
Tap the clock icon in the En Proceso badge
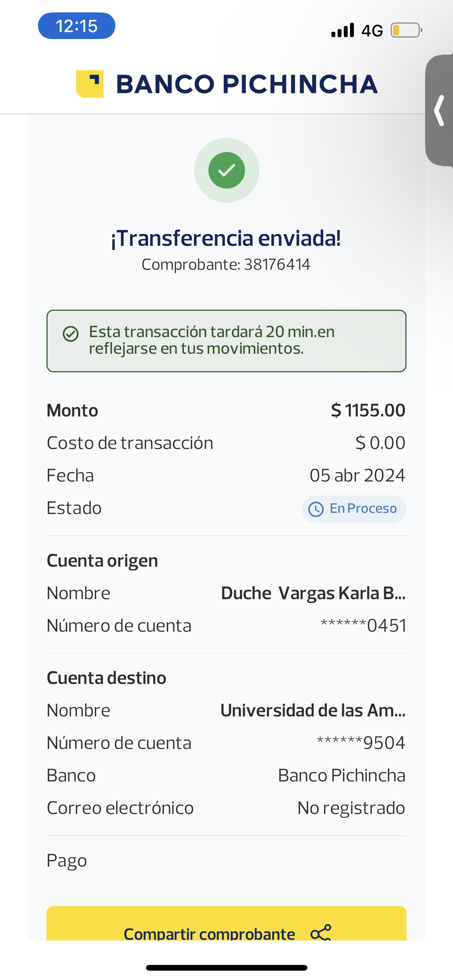pyautogui.click(x=316, y=509)
